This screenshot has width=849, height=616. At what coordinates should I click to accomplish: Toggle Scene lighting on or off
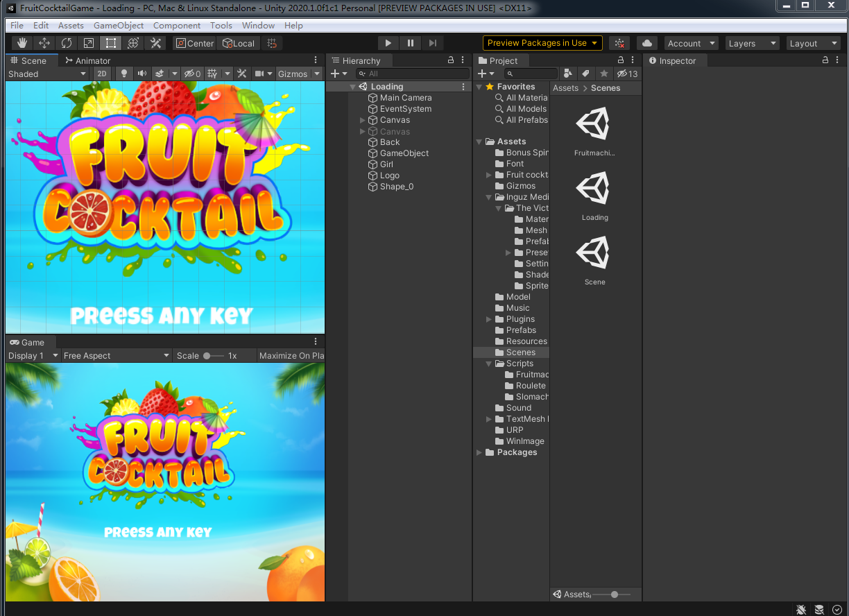pos(124,74)
